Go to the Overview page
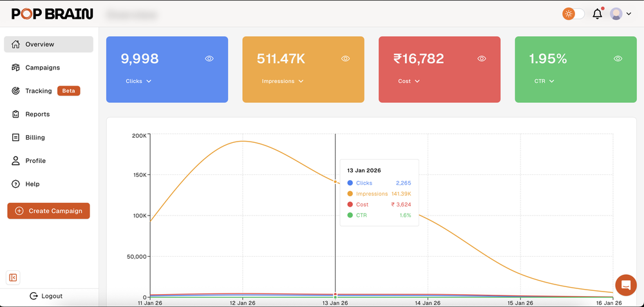Image resolution: width=644 pixels, height=307 pixels. pyautogui.click(x=48, y=44)
